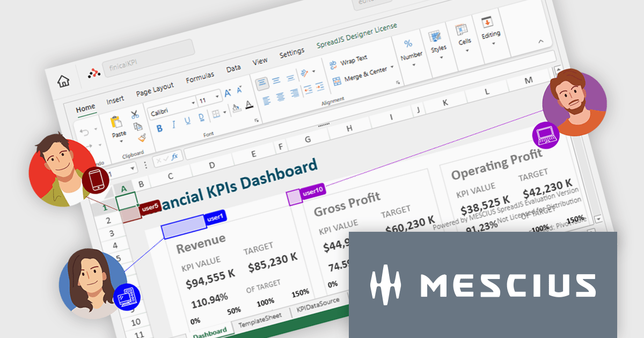Switch to the Formulas tab
This screenshot has width=644, height=338.
click(200, 77)
